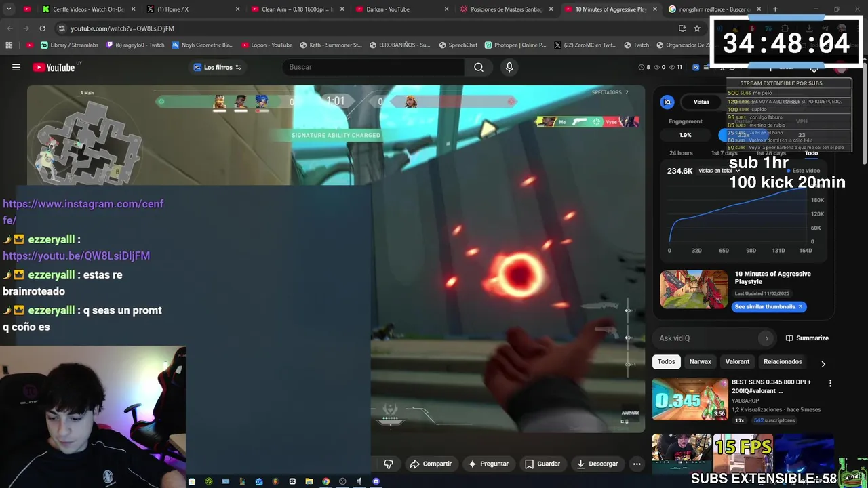Open vidIQ Los filtros sliders icon
The image size is (868, 488).
pos(238,67)
